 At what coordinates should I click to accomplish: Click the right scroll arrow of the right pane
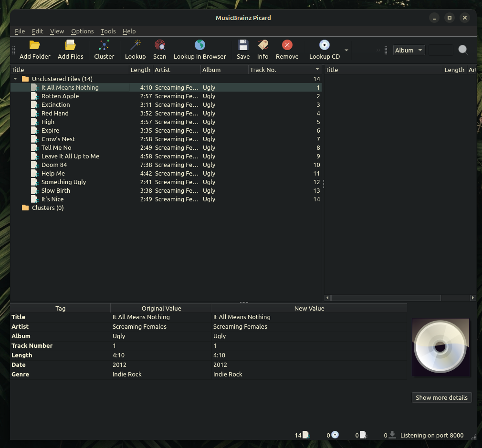[x=473, y=298]
